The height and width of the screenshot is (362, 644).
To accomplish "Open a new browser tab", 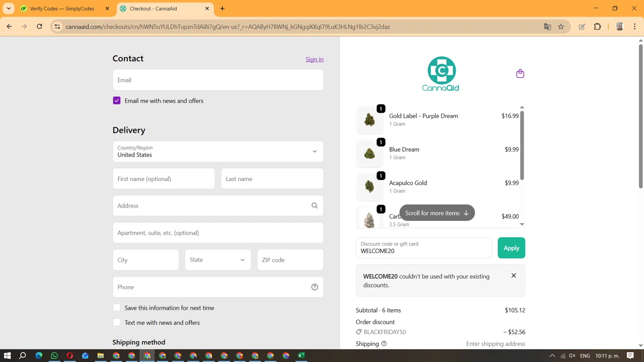I will (222, 9).
